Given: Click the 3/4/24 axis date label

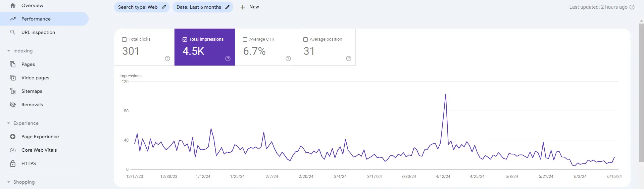Looking at the screenshot, I should [340, 177].
